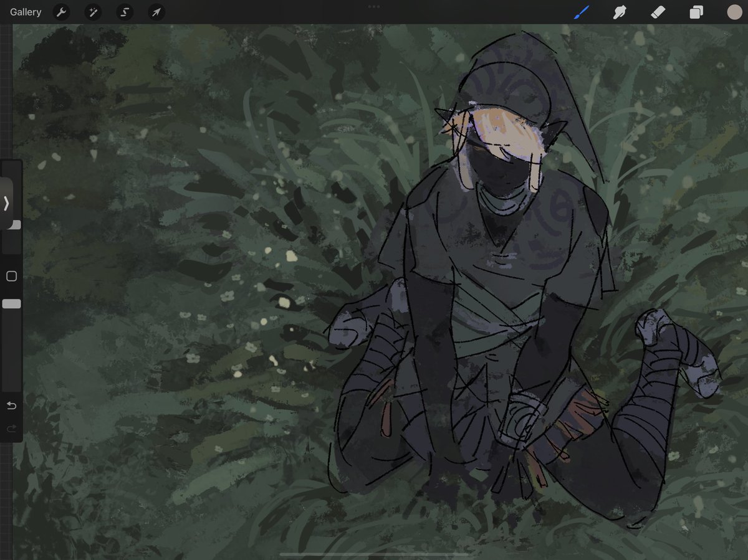748x560 pixels.
Task: Adjust brush opacity slider handle
Action: 11,303
